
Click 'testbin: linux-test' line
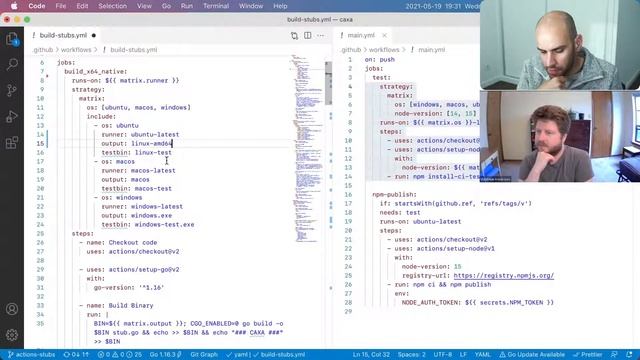137,153
